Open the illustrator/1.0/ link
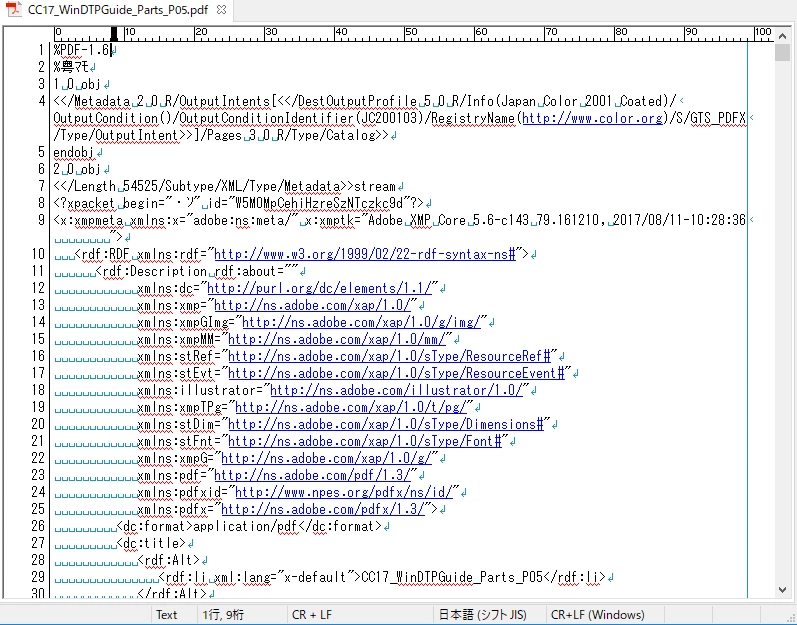Viewport: 797px width, 625px height. 396,390
